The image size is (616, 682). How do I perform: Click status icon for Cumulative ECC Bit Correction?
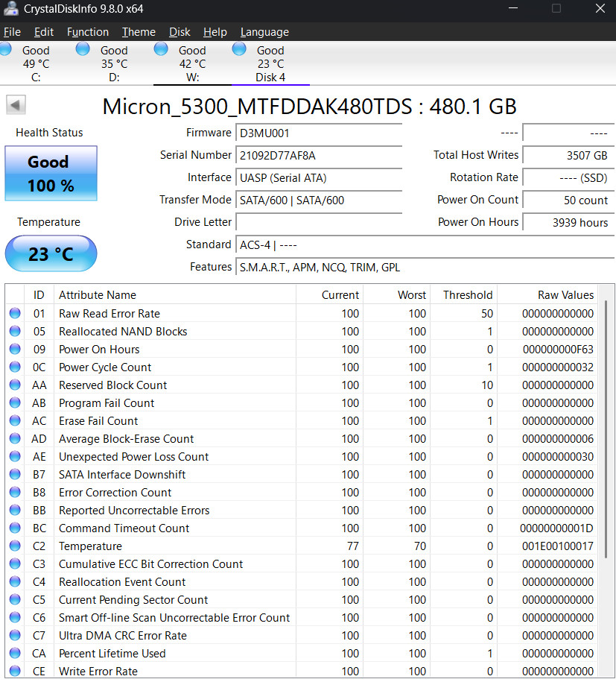[x=15, y=563]
